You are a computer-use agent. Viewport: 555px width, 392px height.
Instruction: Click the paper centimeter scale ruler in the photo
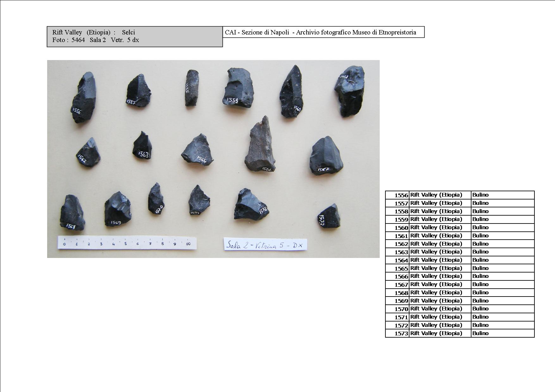click(127, 243)
